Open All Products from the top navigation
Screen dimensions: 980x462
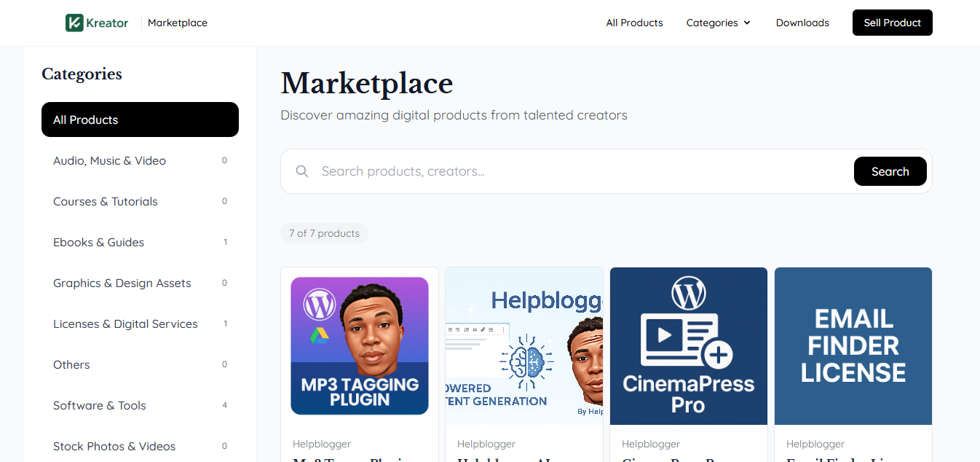pos(634,23)
